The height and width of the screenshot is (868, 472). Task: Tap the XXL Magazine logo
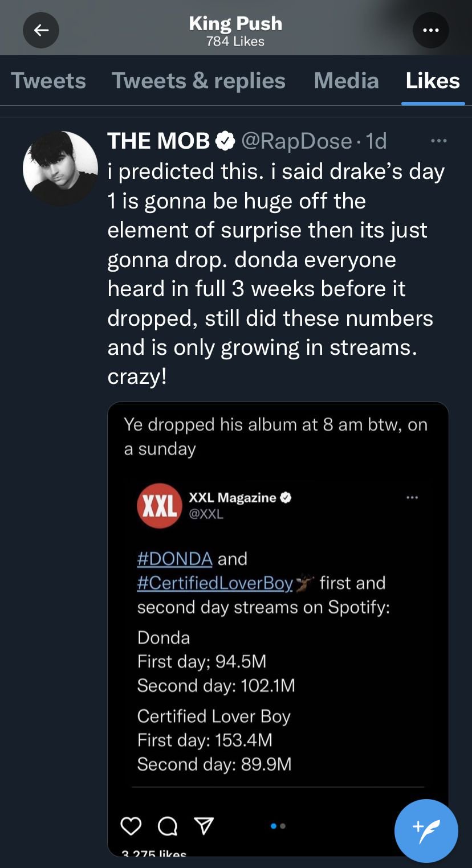159,506
